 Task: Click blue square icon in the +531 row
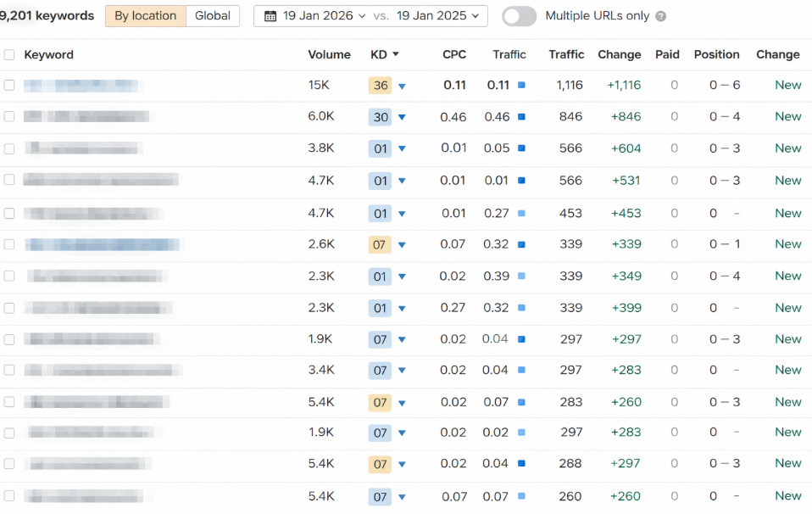(x=521, y=181)
